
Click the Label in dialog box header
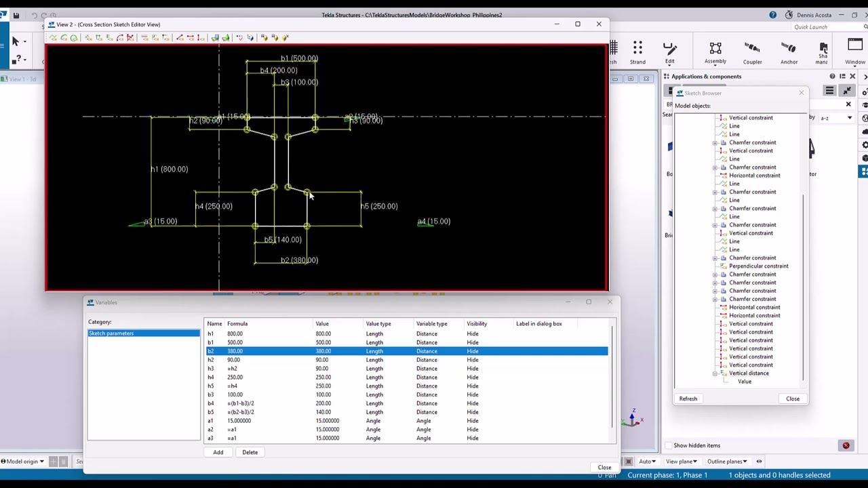pyautogui.click(x=539, y=324)
